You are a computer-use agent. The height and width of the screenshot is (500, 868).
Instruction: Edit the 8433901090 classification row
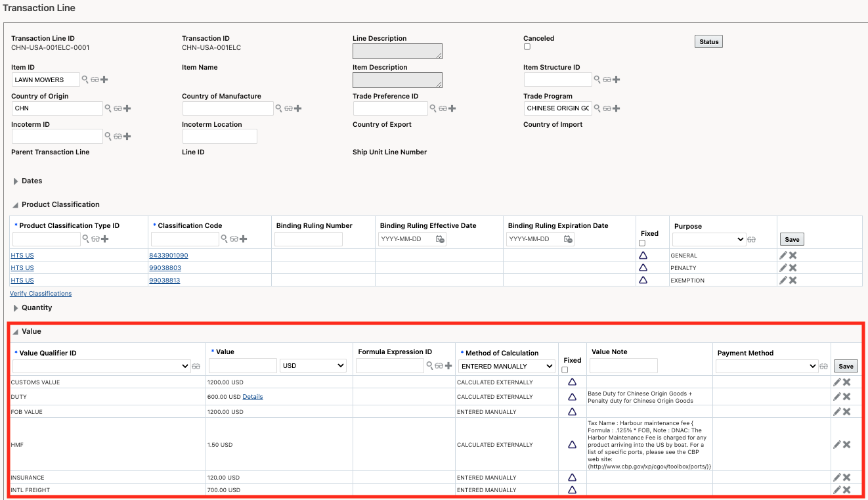(783, 255)
